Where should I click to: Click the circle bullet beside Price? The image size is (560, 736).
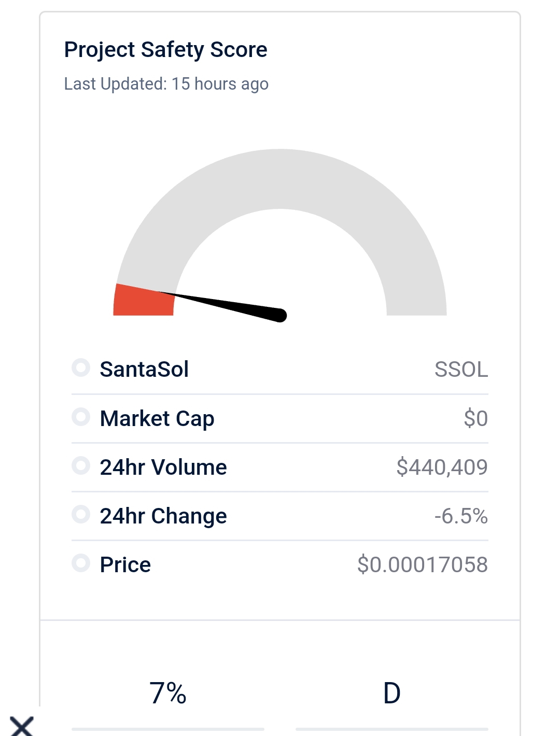81,562
